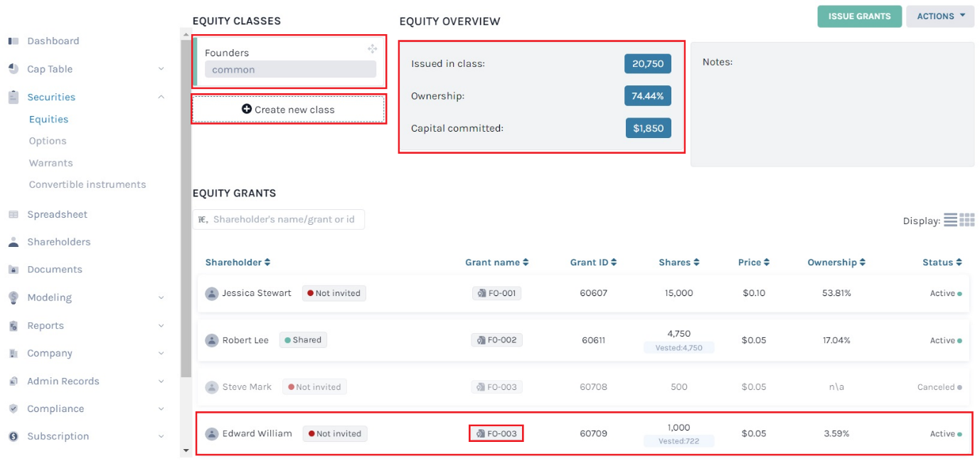Expand the Admin Records menu chevron
The width and height of the screenshot is (980, 464).
(161, 381)
